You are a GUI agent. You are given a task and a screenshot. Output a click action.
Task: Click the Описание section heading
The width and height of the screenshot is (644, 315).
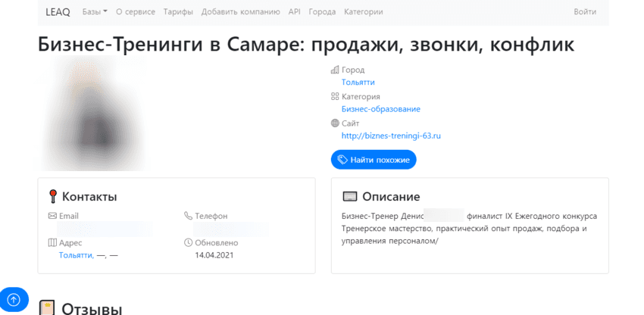[x=391, y=197]
